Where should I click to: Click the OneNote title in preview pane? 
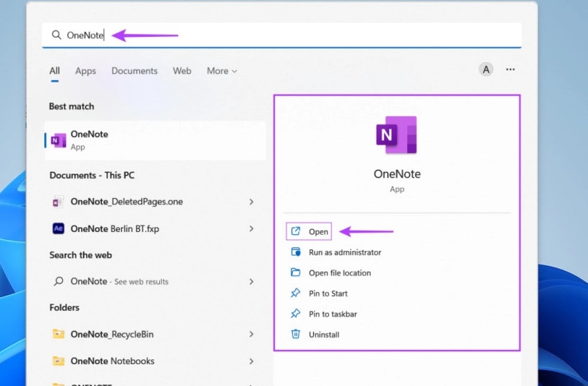click(397, 174)
